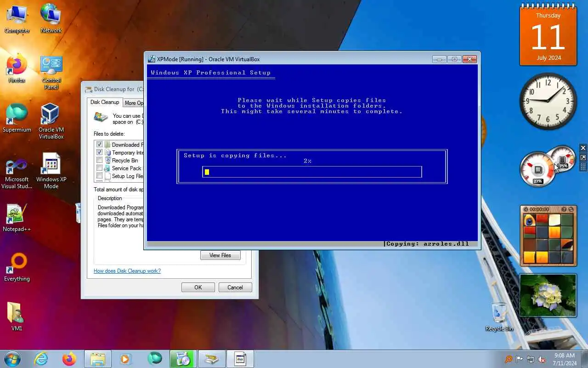Click the analog clock gadget
588x368 pixels.
tap(548, 101)
